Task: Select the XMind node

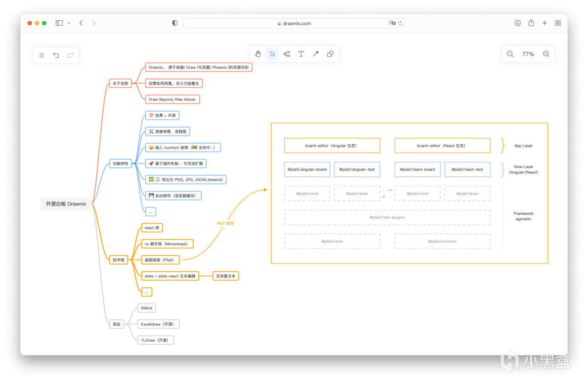Action: click(x=147, y=308)
